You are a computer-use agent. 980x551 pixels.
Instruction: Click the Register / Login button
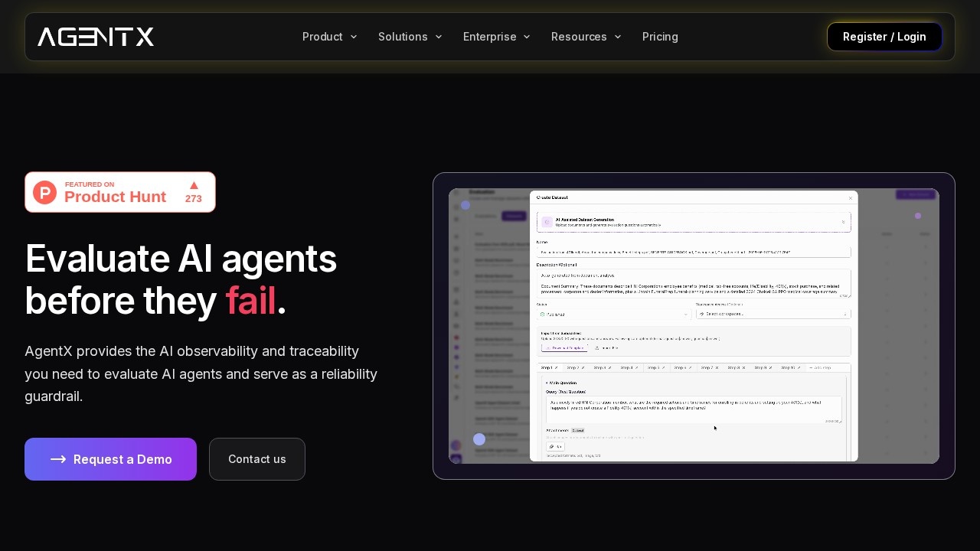[884, 37]
